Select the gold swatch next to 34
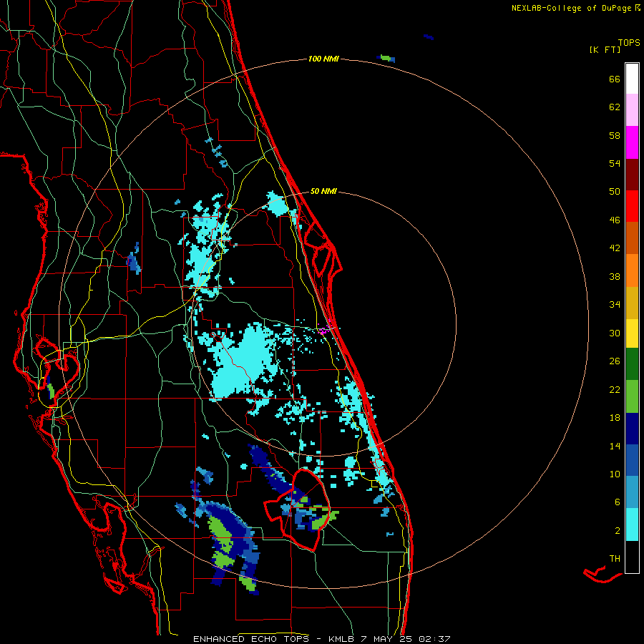This screenshot has height=644, width=644. tap(632, 303)
